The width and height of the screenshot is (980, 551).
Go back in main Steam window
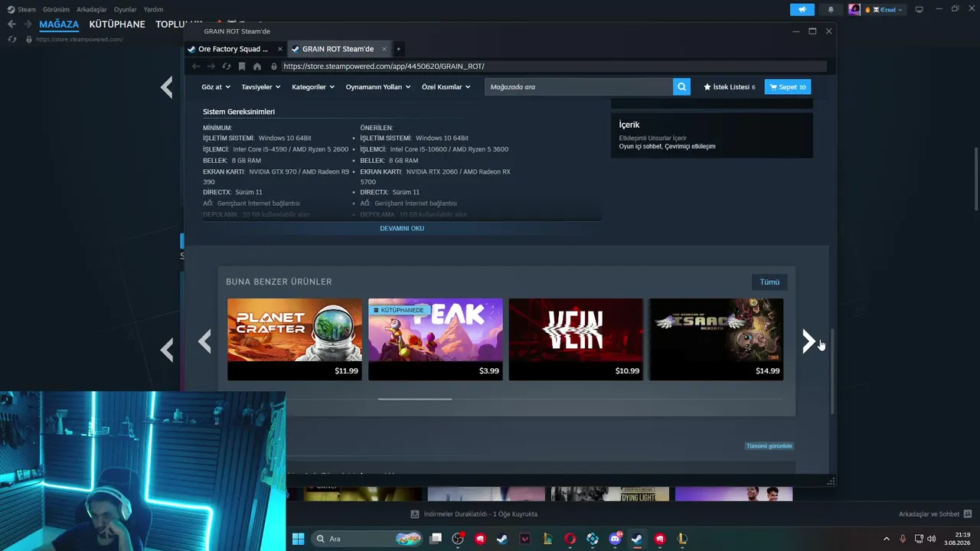[x=11, y=24]
